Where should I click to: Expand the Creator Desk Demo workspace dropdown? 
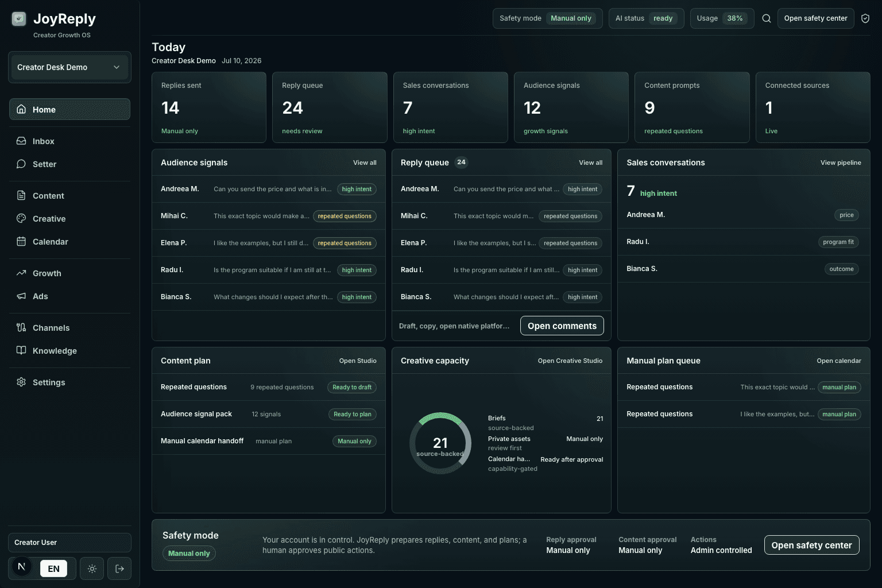[x=69, y=67]
